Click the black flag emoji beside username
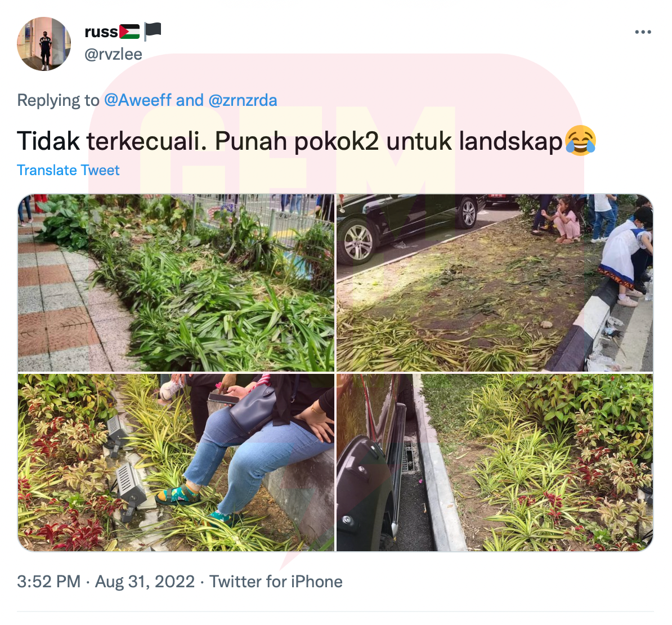672x625 pixels. pyautogui.click(x=152, y=32)
